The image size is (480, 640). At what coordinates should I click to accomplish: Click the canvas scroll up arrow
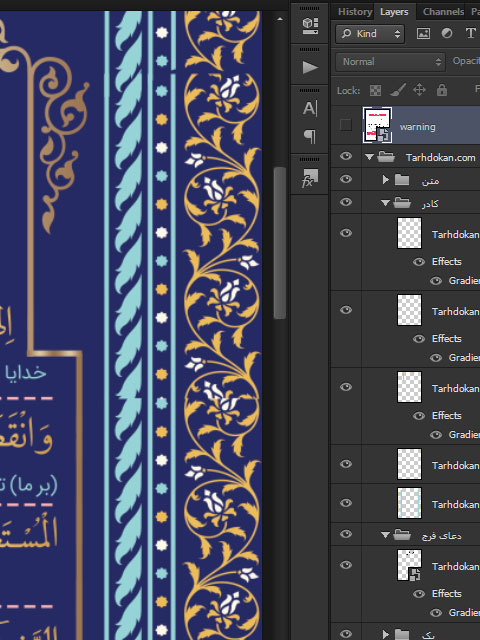pyautogui.click(x=280, y=19)
